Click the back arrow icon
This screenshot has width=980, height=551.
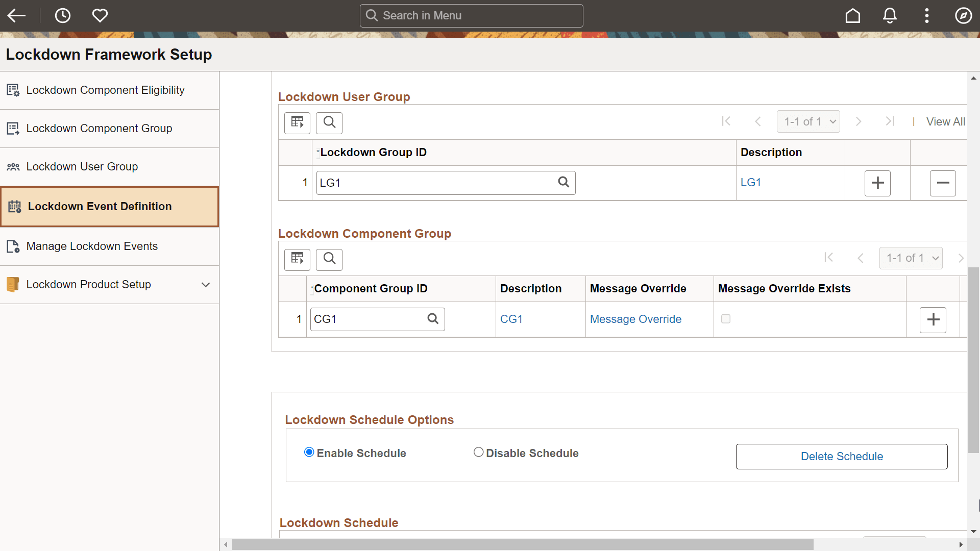click(16, 16)
